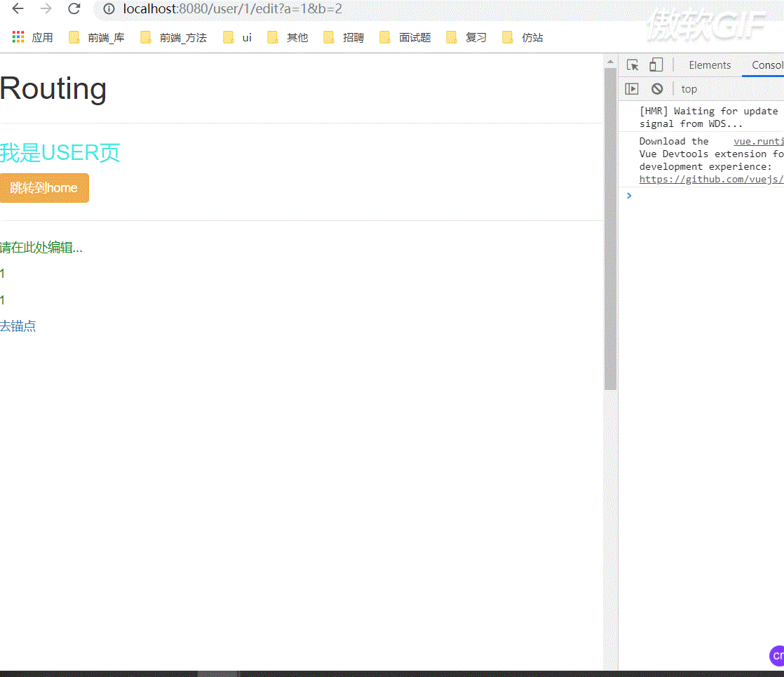Open the 其他 bookmark folder
784x677 pixels.
click(x=288, y=37)
